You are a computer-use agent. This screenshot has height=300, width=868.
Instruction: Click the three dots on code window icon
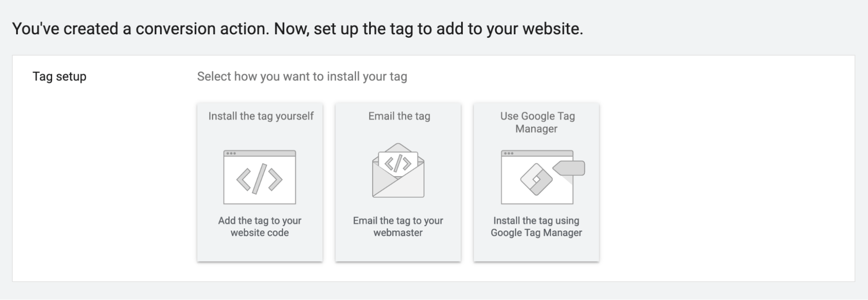tap(231, 153)
